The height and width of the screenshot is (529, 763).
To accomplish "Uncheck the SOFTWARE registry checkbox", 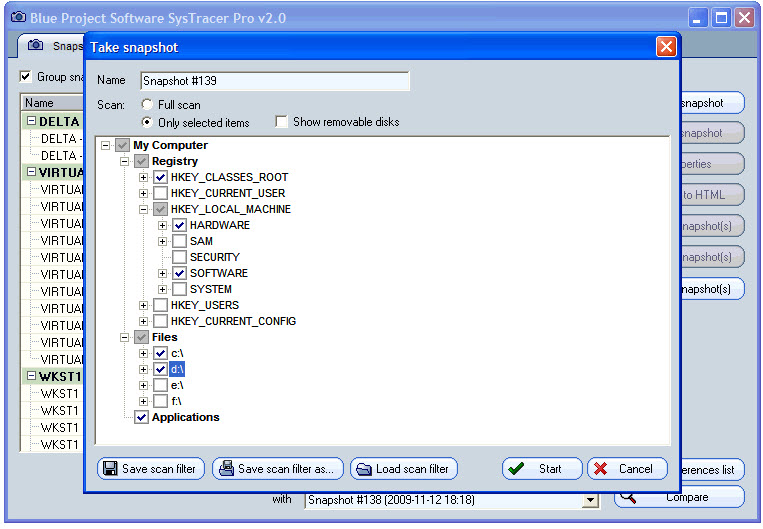I will point(180,273).
